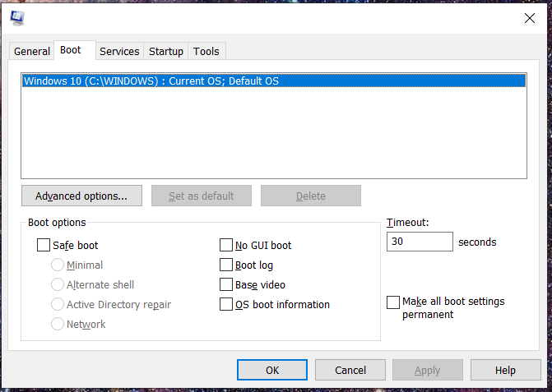
Task: Enable OS boot information
Action: [226, 304]
